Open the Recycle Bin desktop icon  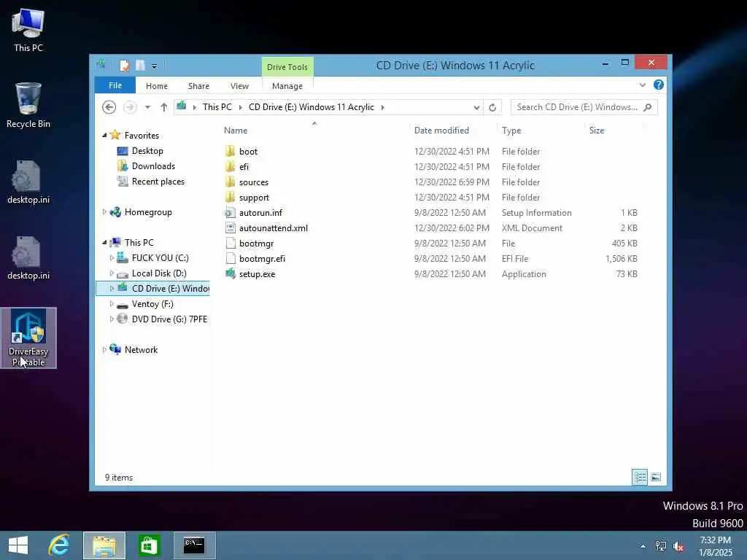28,106
